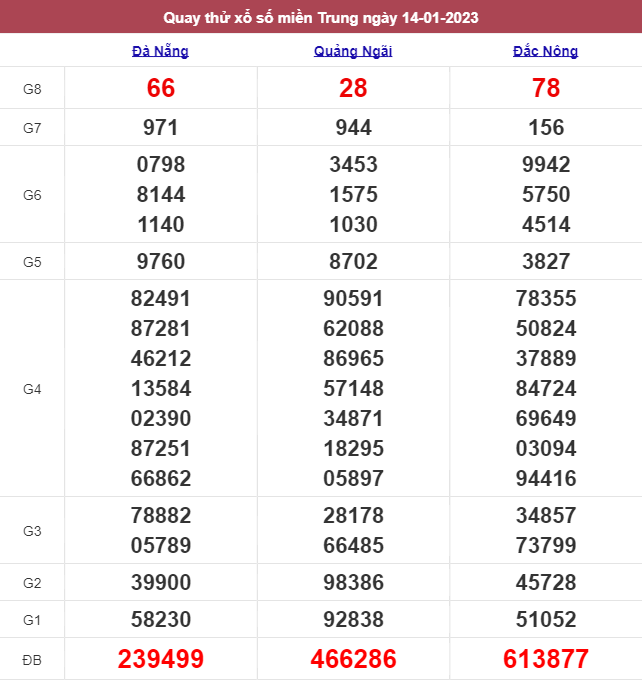This screenshot has height=680, width=642.
Task: Select the G4 row label
Action: (x=32, y=388)
